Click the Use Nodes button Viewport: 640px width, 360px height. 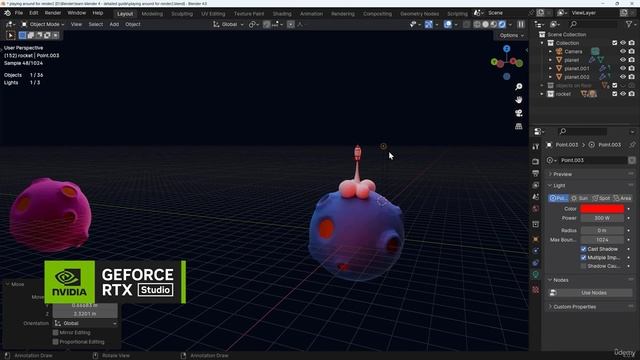pos(594,293)
